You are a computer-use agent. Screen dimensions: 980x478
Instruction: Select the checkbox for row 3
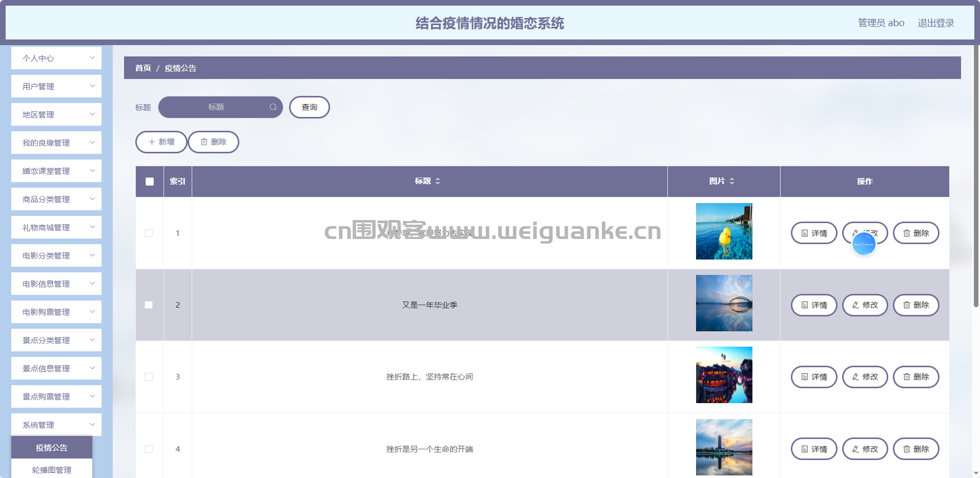[149, 377]
